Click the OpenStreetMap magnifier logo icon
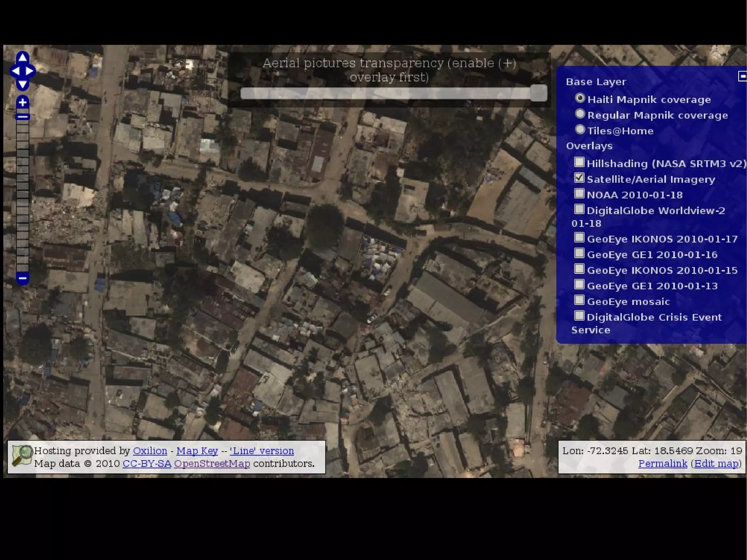The height and width of the screenshot is (560, 747). pyautogui.click(x=22, y=456)
